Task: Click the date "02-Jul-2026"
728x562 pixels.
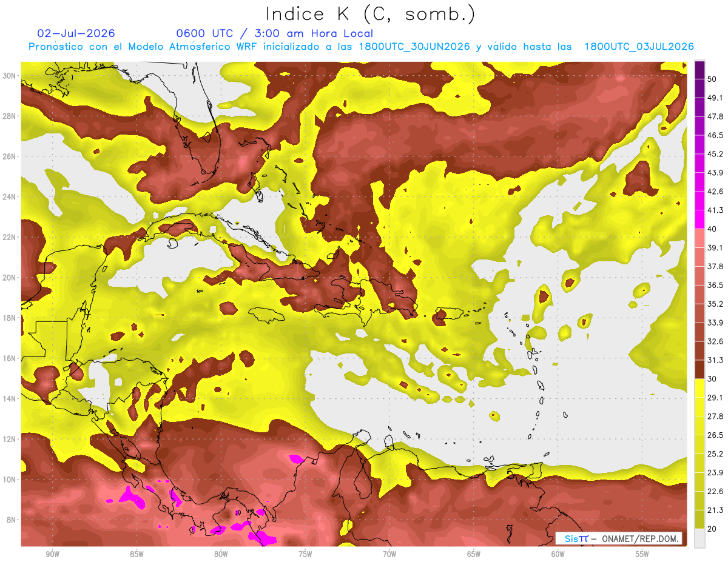Action: 76,33
